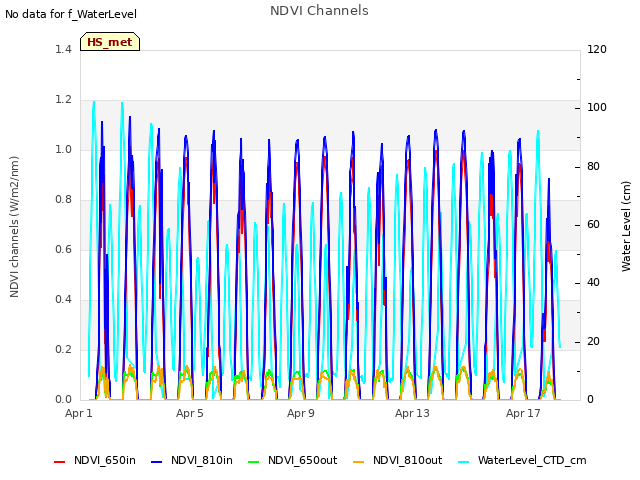Click the 0.0 tick on left axis
Image resolution: width=640 pixels, height=480 pixels.
point(63,400)
